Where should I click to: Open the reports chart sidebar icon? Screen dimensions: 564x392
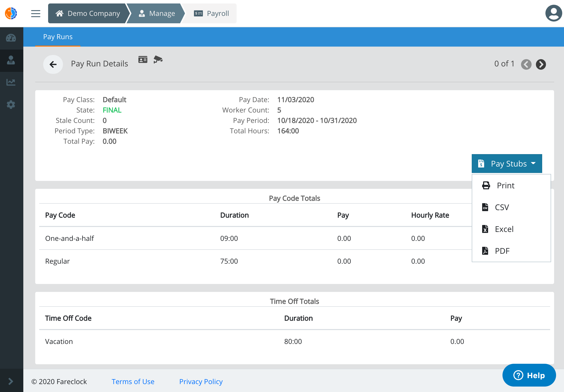(11, 82)
